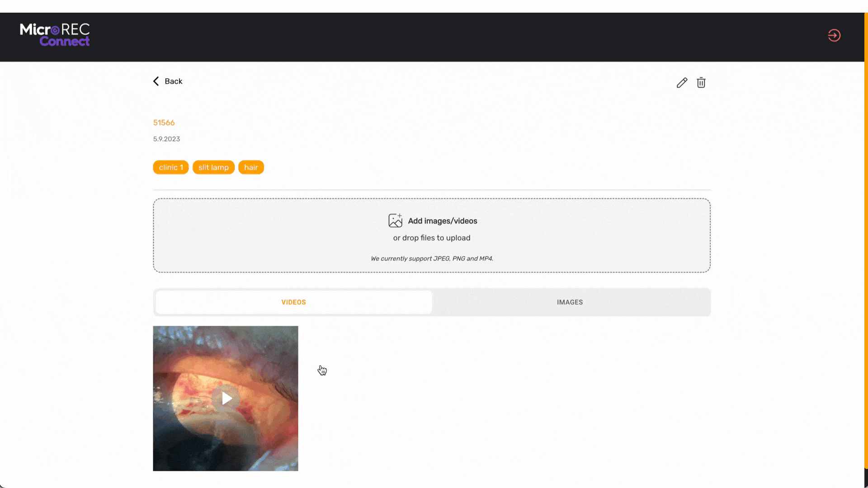Click the logout arrow icon in top bar
This screenshot has width=868, height=488.
[x=834, y=35]
